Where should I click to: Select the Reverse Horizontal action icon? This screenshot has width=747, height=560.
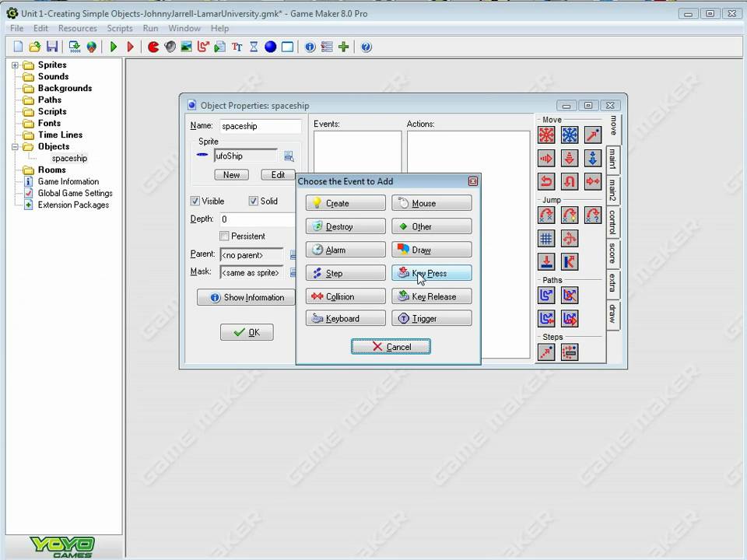[546, 182]
